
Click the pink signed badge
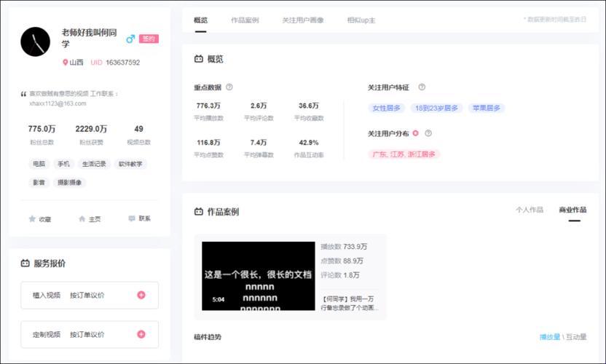click(149, 39)
